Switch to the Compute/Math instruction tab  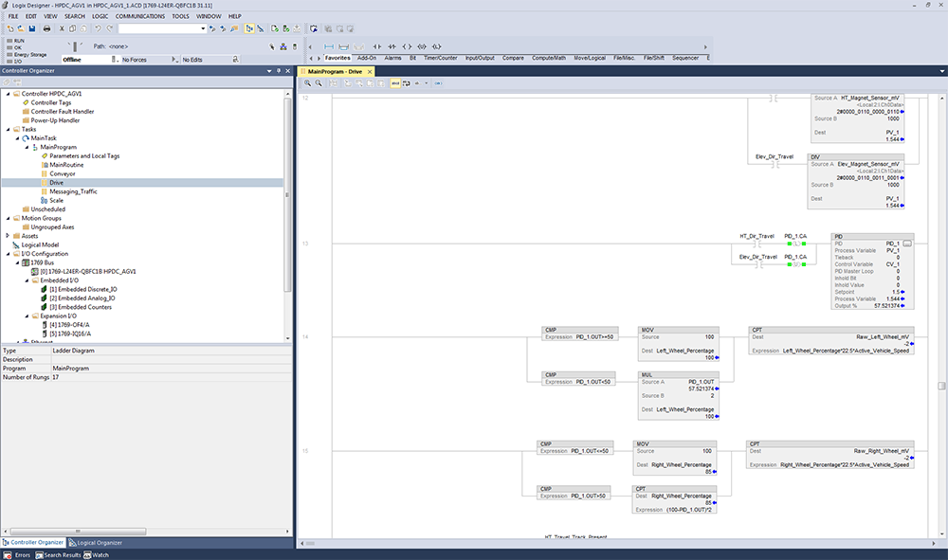pos(548,58)
